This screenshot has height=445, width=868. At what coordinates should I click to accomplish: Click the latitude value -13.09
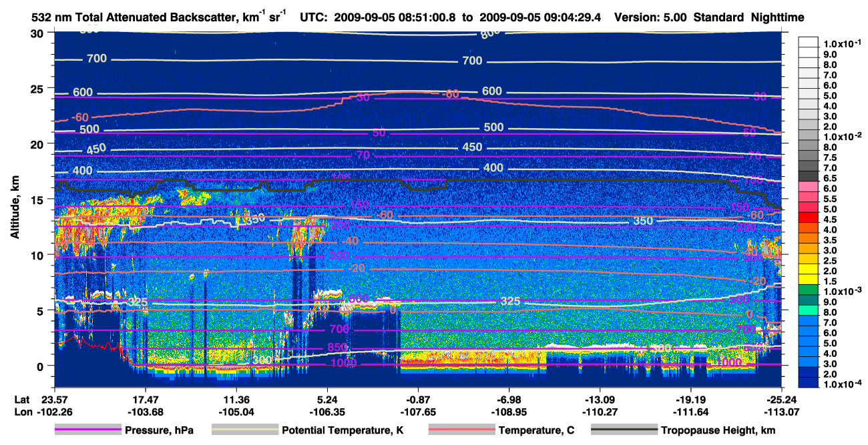click(600, 400)
